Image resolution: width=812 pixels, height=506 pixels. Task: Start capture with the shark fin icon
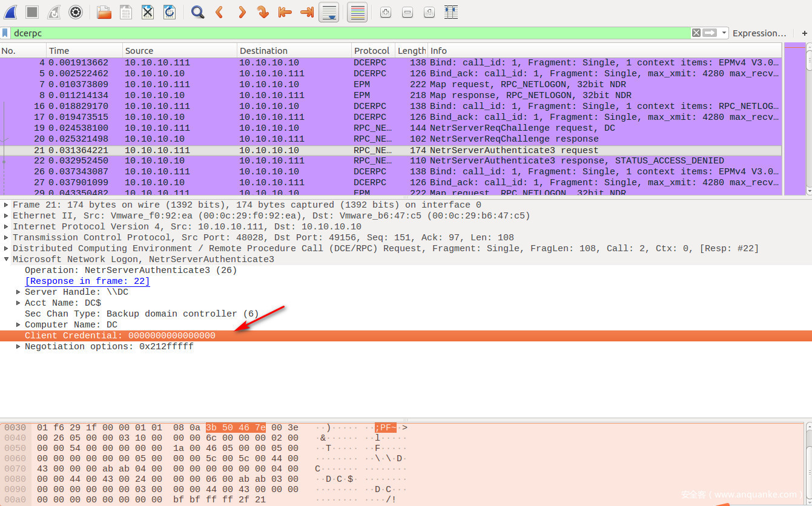[x=10, y=12]
